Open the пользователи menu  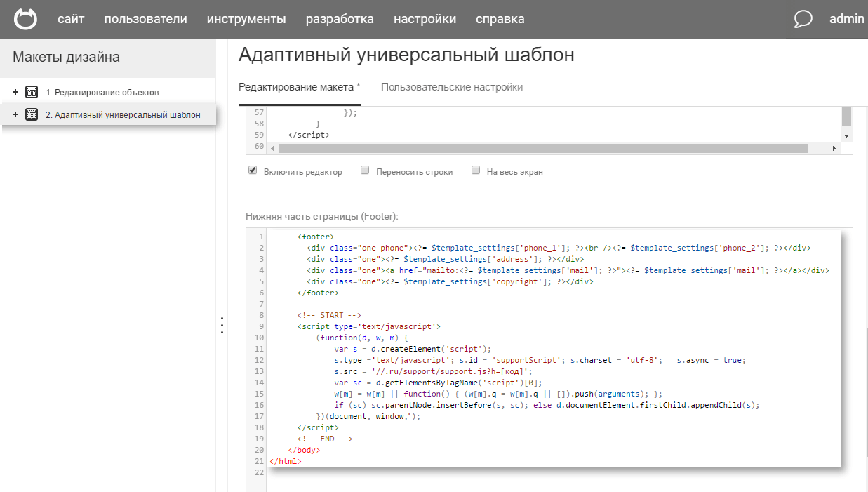[x=145, y=19]
